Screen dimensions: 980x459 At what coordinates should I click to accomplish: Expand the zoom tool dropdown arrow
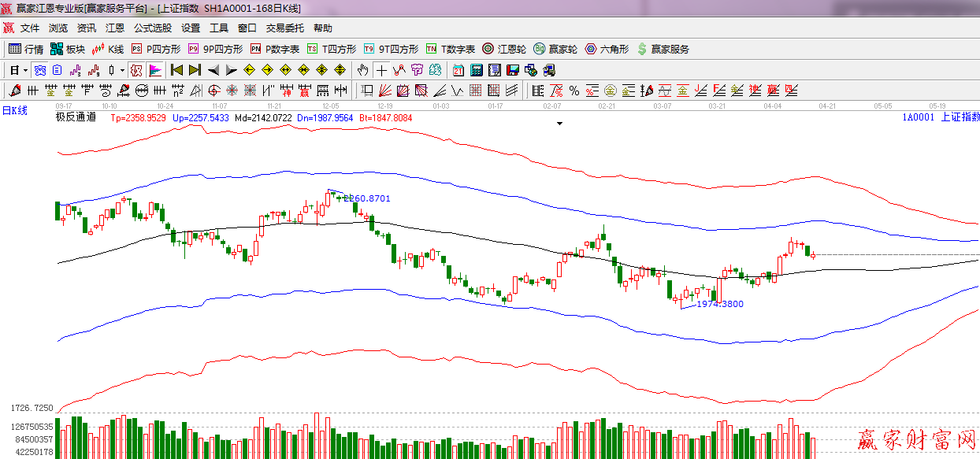(x=123, y=69)
